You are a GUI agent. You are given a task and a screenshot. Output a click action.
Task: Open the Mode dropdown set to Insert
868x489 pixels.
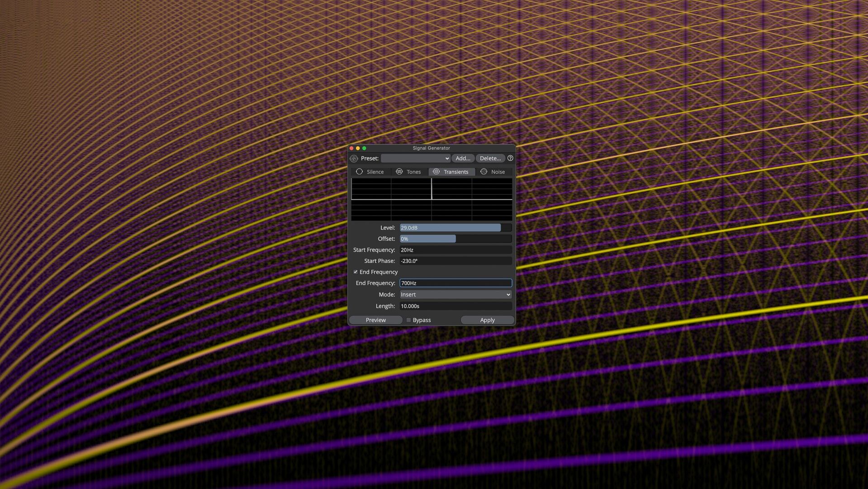pos(455,295)
